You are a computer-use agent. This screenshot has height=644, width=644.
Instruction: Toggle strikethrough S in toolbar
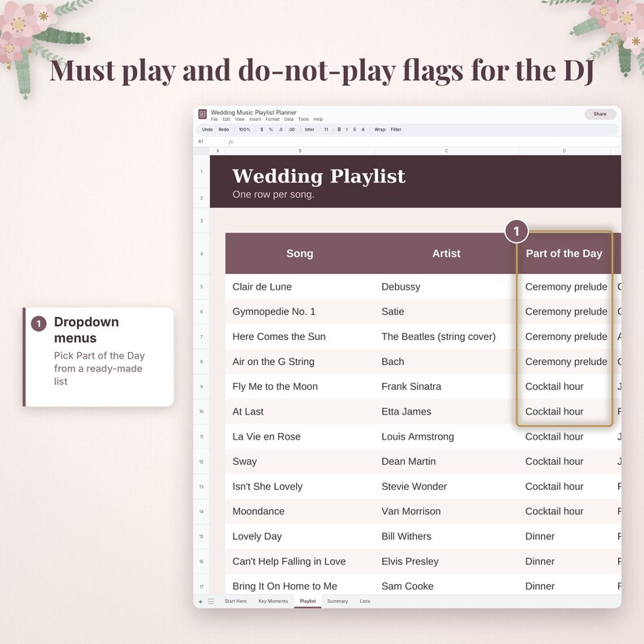[354, 130]
